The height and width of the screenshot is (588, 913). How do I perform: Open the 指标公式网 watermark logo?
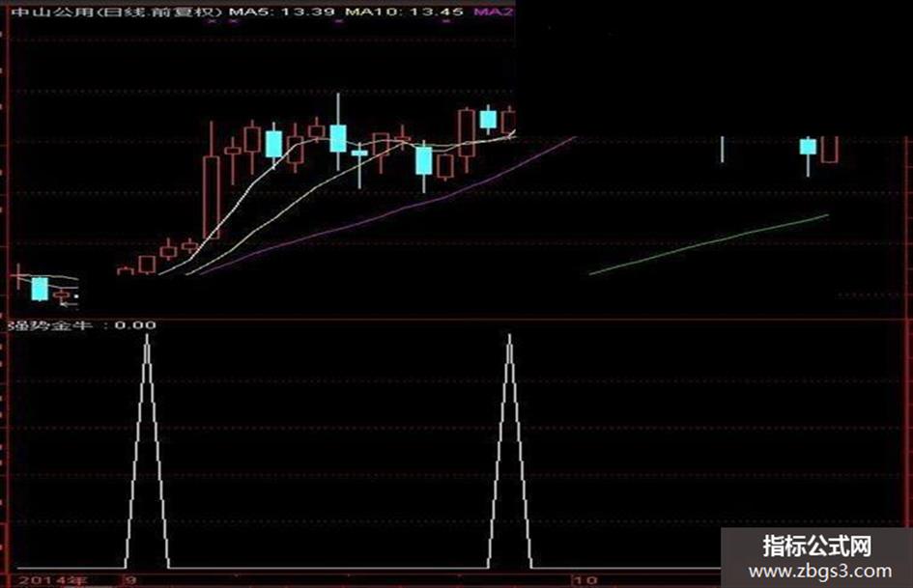817,546
